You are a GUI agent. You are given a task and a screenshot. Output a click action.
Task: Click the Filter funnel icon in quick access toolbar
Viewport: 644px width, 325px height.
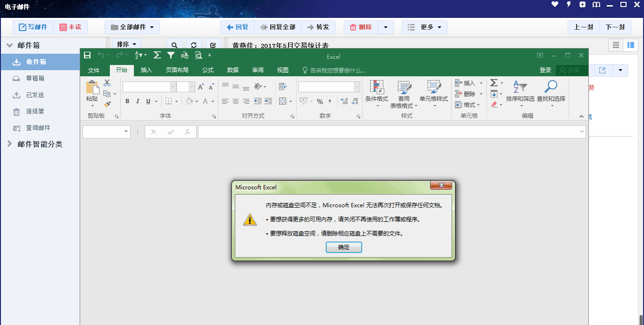(171, 56)
